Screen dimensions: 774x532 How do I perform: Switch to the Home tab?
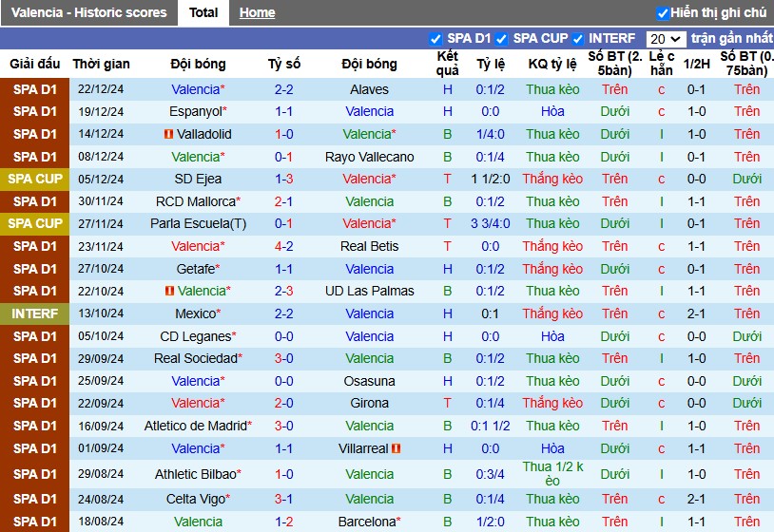[x=257, y=12]
